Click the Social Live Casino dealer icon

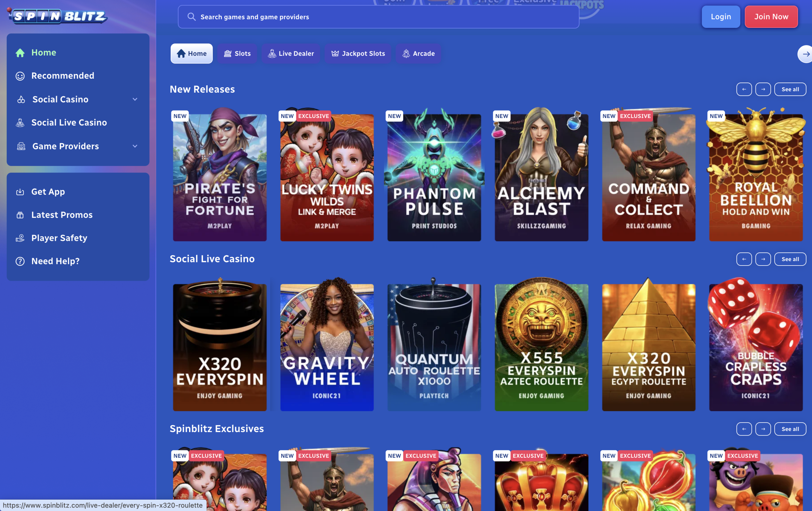(20, 123)
